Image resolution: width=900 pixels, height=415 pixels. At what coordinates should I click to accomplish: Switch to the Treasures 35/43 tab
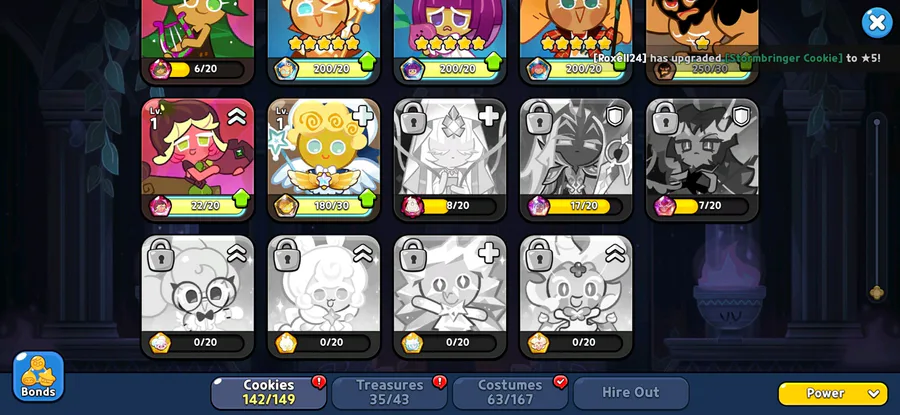[x=389, y=393]
